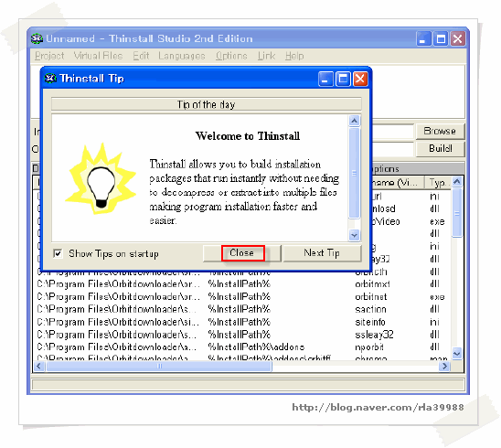Click the file list scroll up arrow

457,182
